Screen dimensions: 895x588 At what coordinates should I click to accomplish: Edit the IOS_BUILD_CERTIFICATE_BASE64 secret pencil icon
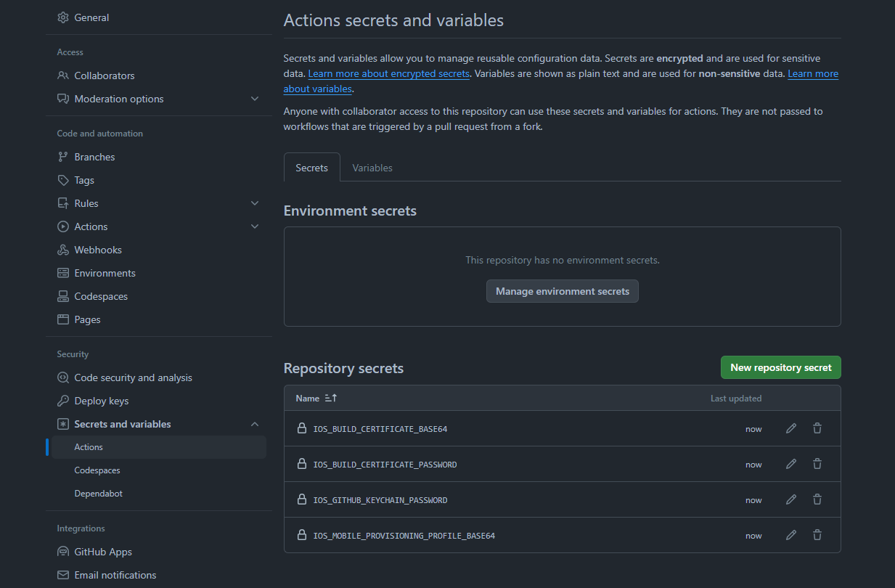[x=791, y=428]
